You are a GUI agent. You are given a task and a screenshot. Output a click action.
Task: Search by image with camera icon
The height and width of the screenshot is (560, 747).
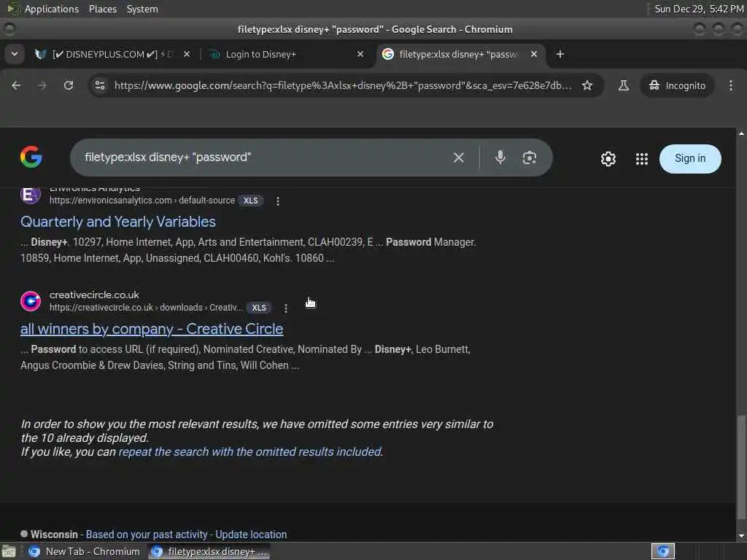pos(530,157)
